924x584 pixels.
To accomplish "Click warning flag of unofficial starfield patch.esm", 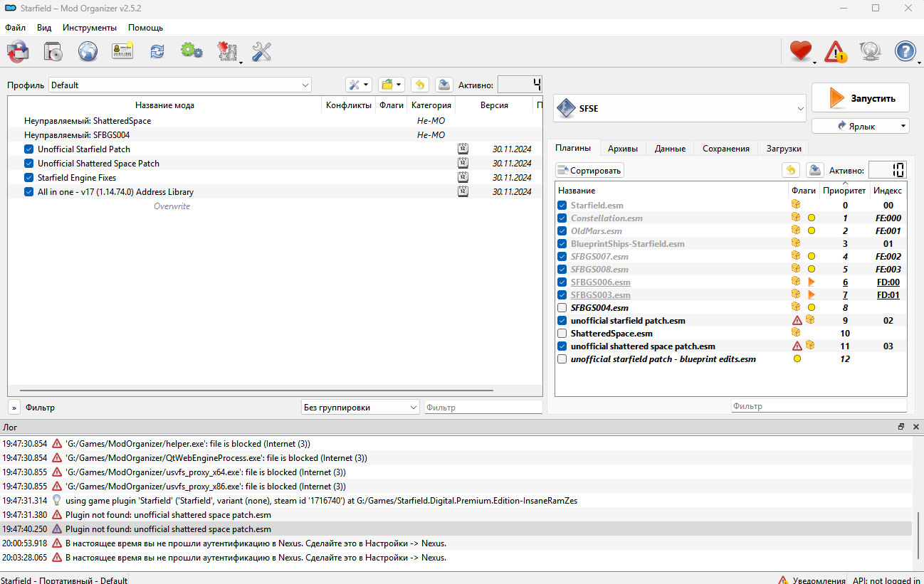I will tap(797, 321).
